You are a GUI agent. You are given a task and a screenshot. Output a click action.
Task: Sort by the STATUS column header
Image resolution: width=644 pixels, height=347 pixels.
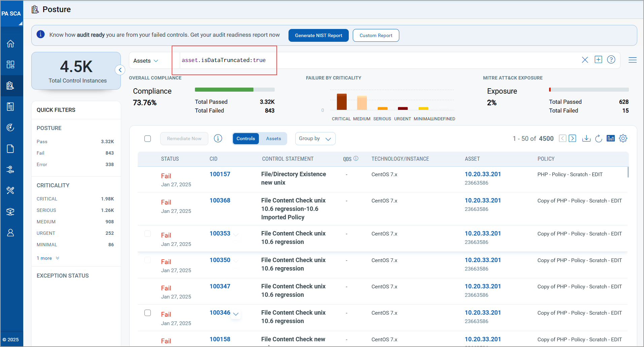click(170, 159)
